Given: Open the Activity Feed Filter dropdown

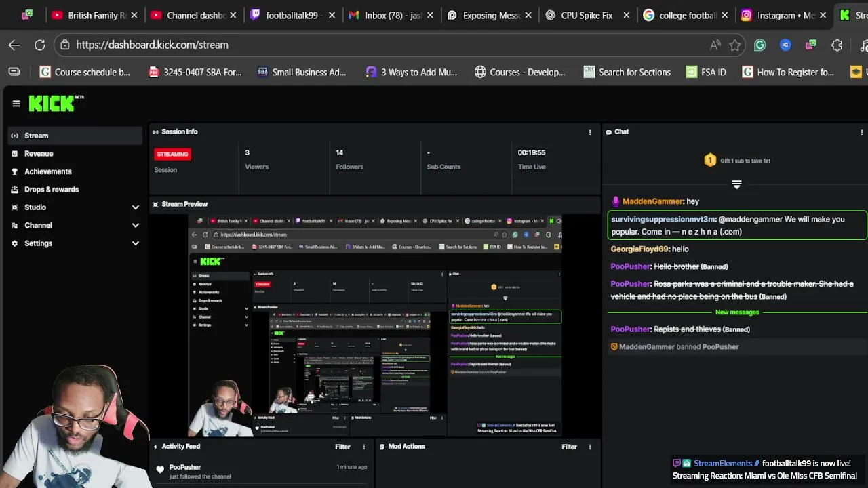Looking at the screenshot, I should (x=342, y=447).
